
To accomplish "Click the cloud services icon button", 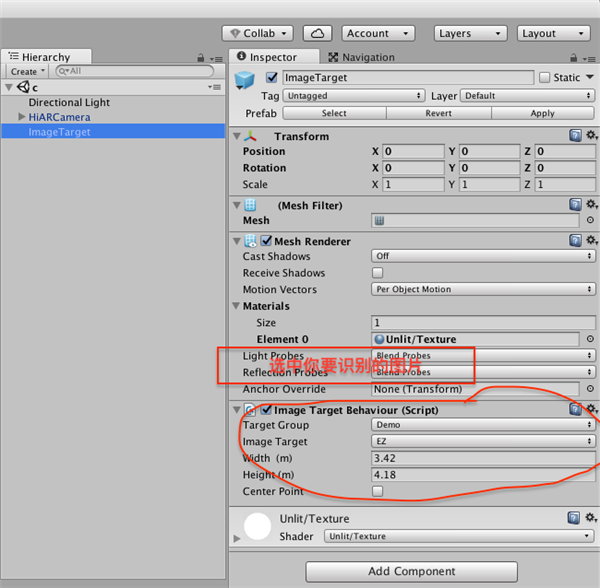I will coord(317,33).
